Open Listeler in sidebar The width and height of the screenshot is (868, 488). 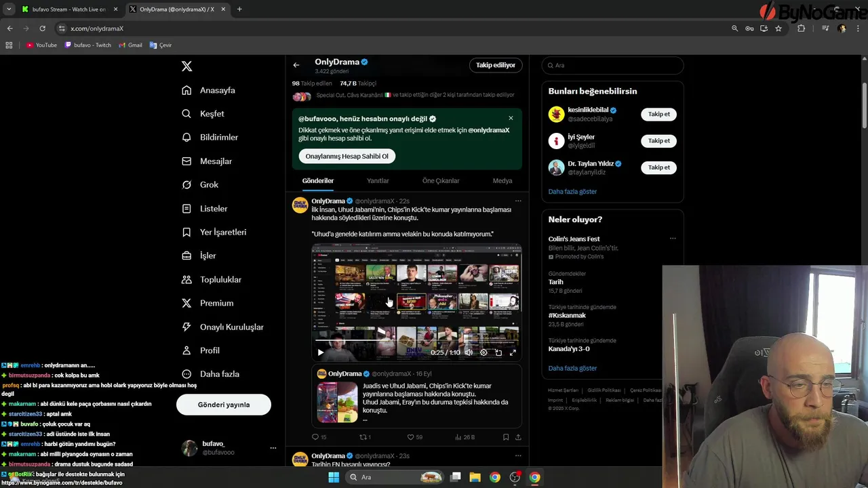[x=205, y=209]
